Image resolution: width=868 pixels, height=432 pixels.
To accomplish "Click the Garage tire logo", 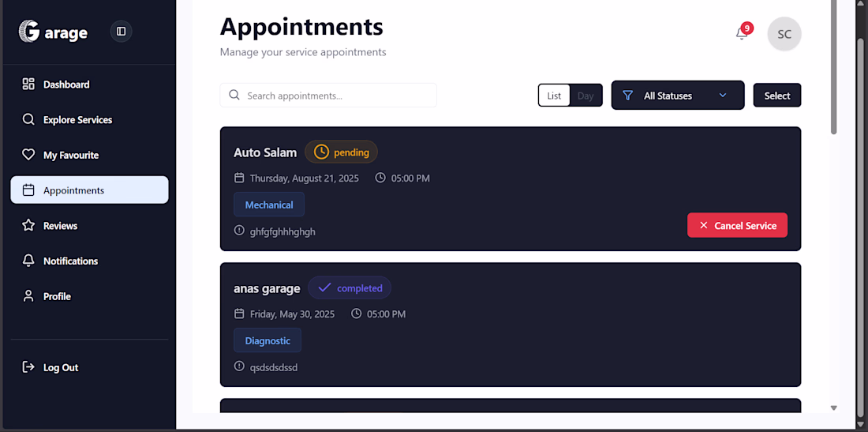I will [x=28, y=32].
